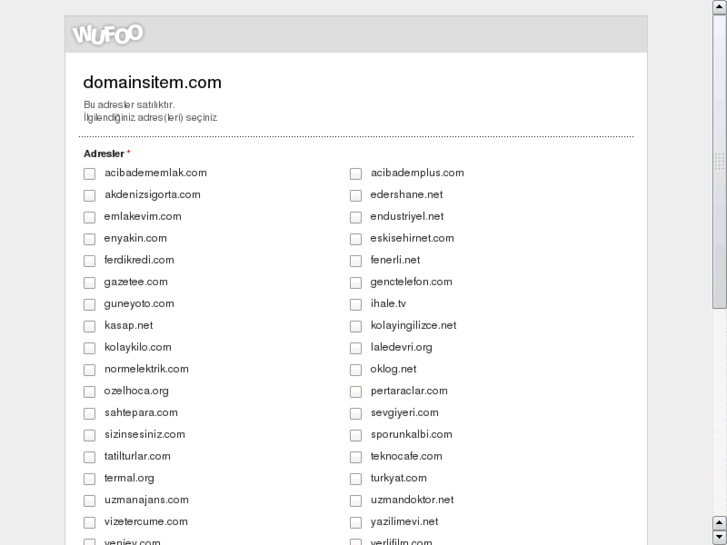The width and height of the screenshot is (727, 545).
Task: Select the termal.org checkbox
Action: [90, 479]
